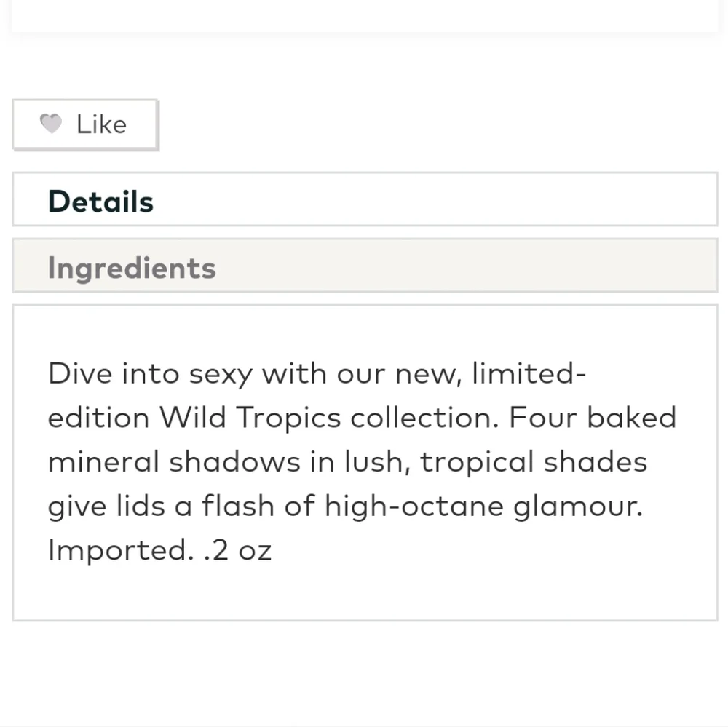
Task: Click "tropical shades" in the description
Action: click(534, 462)
